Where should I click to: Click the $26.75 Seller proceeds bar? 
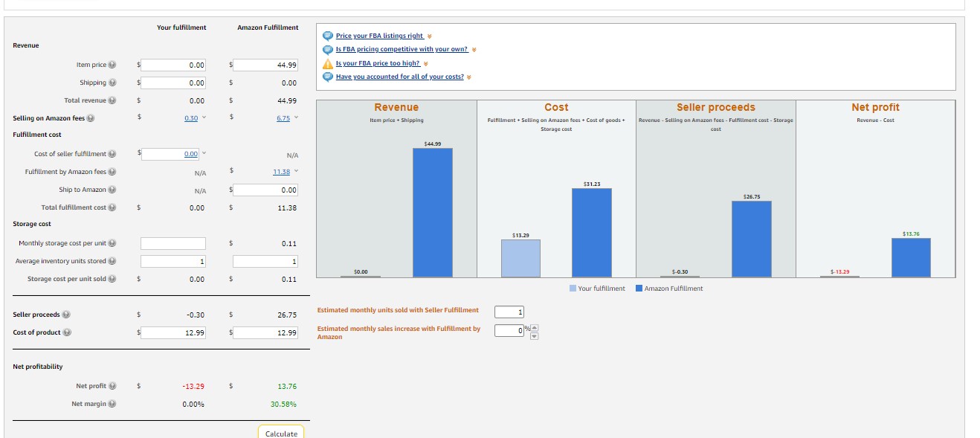751,239
